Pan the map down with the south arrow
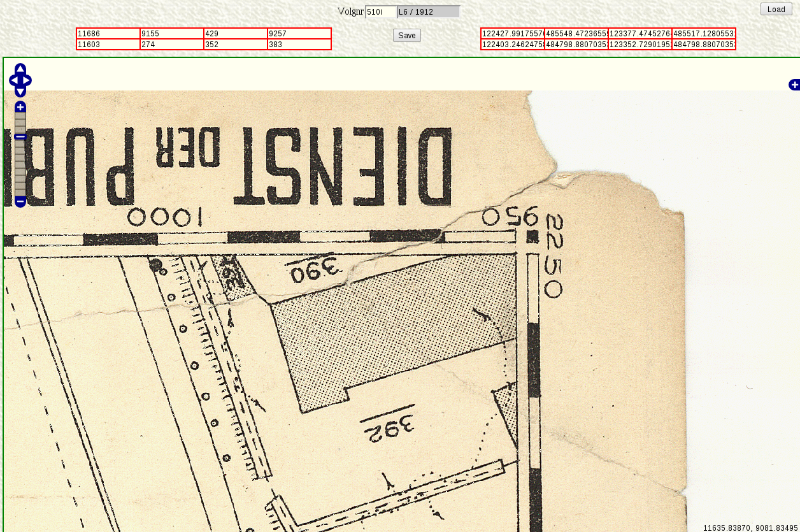Viewport: 800px width, 532px height. 20,91
